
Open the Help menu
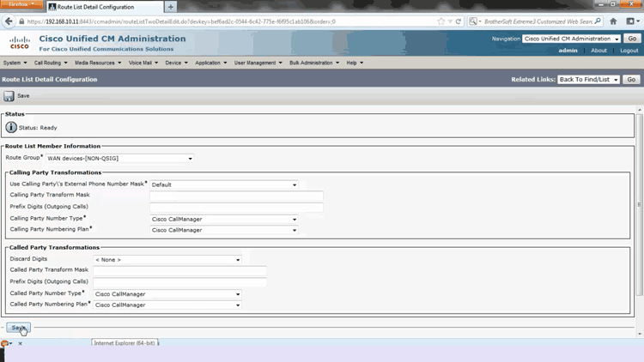355,63
